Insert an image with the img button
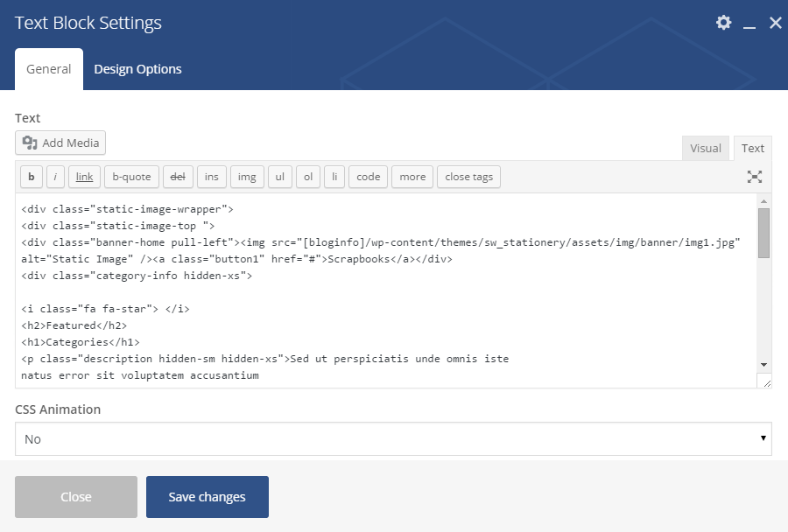 point(247,177)
